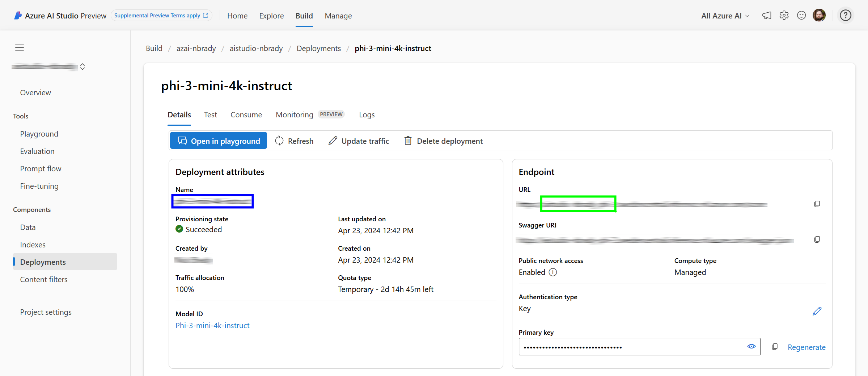The height and width of the screenshot is (376, 868).
Task: Open Overview in sidebar
Action: pos(35,92)
